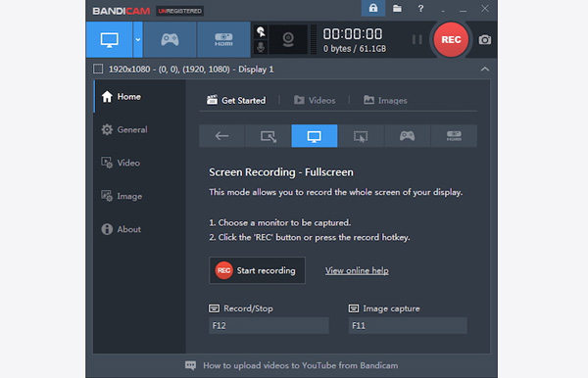Click the Record/Stop hotkey field F12
This screenshot has height=378, width=588.
point(269,325)
